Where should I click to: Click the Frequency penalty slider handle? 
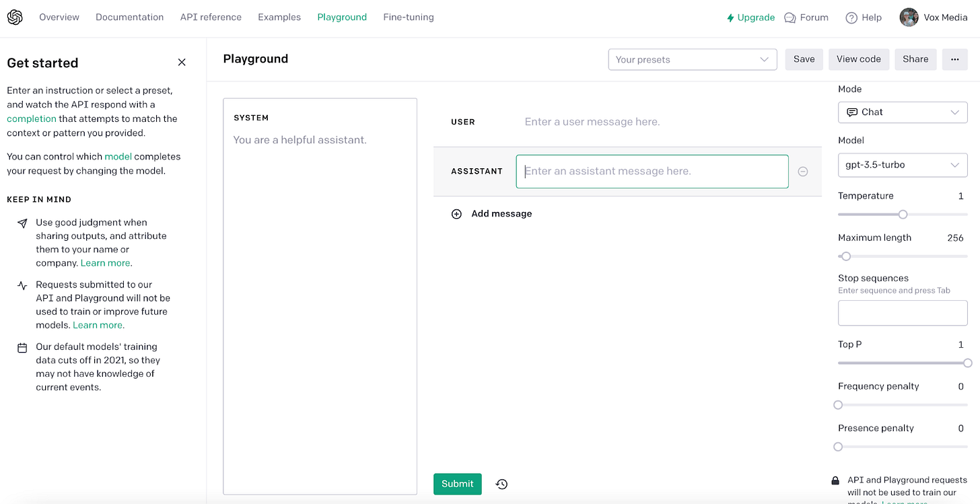pyautogui.click(x=839, y=405)
